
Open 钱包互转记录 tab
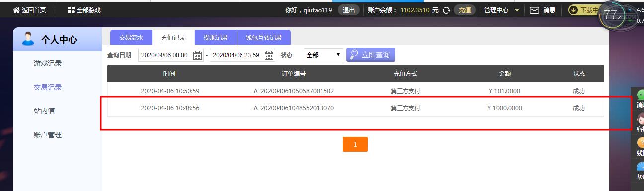pos(264,38)
